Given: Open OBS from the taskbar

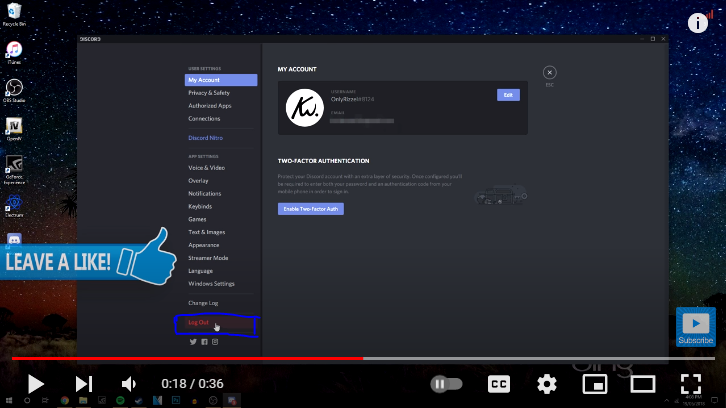Looking at the screenshot, I should pos(213,401).
